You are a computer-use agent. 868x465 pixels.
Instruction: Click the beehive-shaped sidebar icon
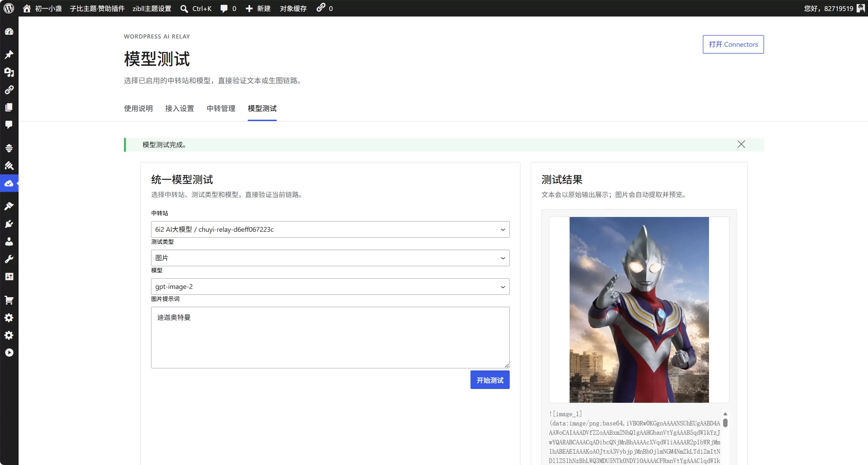click(x=9, y=148)
